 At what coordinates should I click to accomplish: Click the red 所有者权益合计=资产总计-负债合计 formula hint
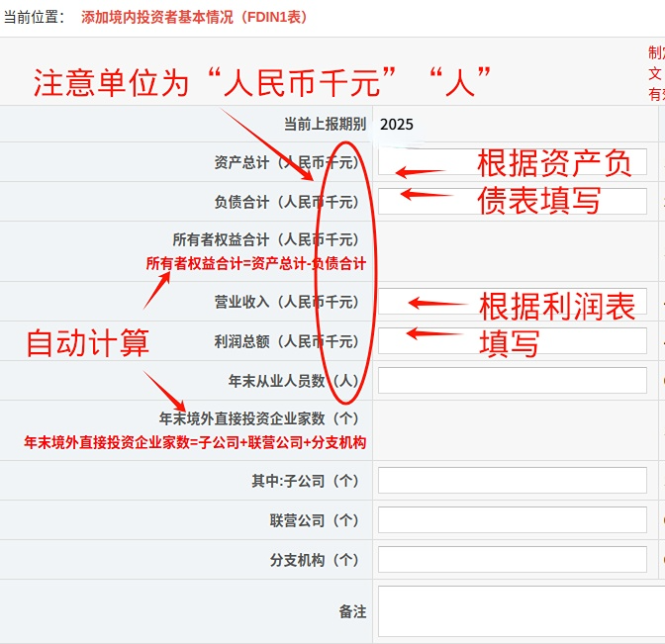point(255,263)
